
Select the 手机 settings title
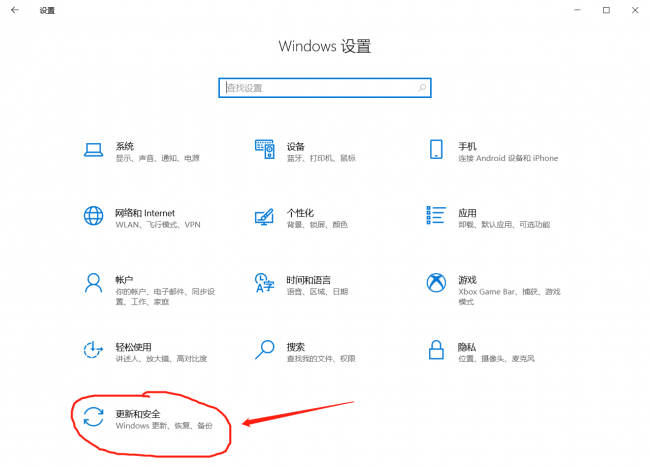[x=467, y=146]
